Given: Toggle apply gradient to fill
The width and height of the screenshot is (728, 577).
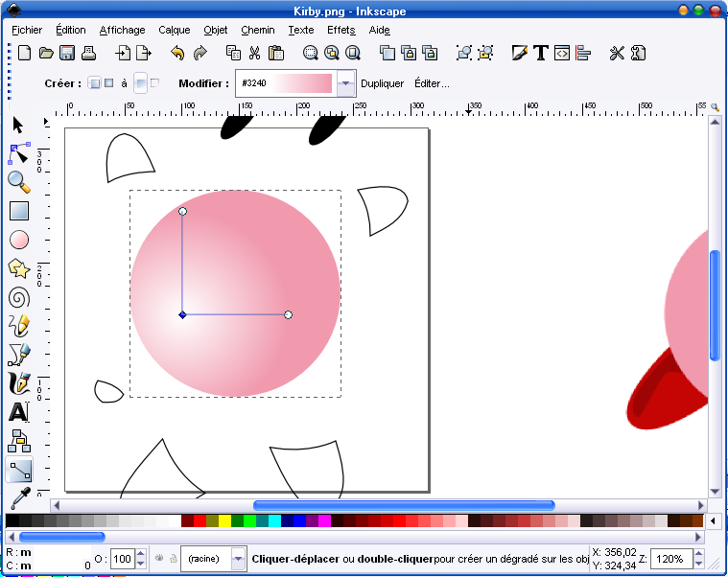Looking at the screenshot, I should coord(140,83).
